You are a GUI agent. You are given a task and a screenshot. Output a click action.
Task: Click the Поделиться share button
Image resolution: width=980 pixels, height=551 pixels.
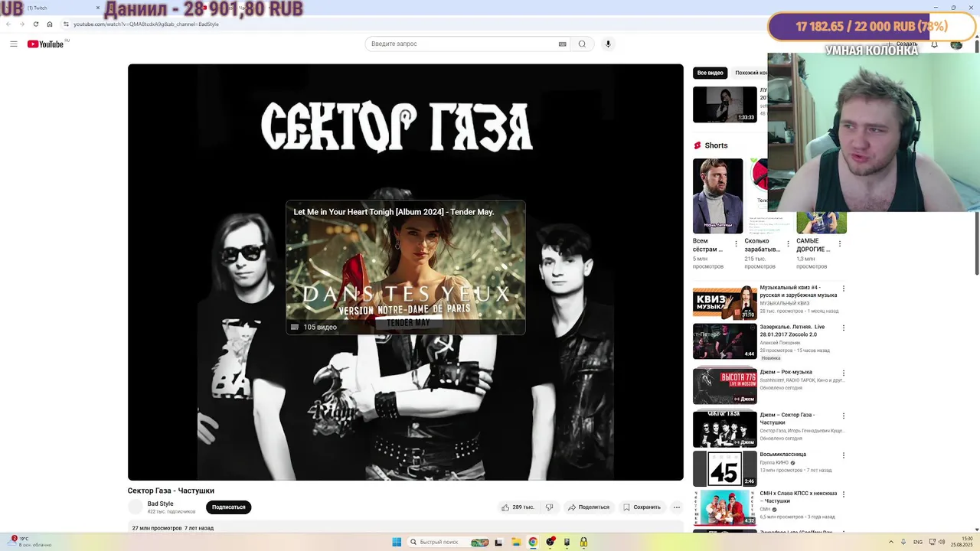(x=588, y=507)
